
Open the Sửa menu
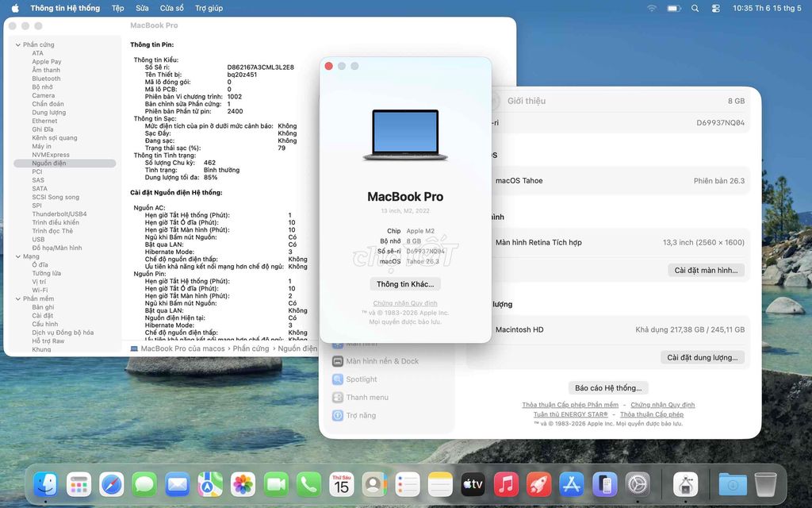point(142,8)
